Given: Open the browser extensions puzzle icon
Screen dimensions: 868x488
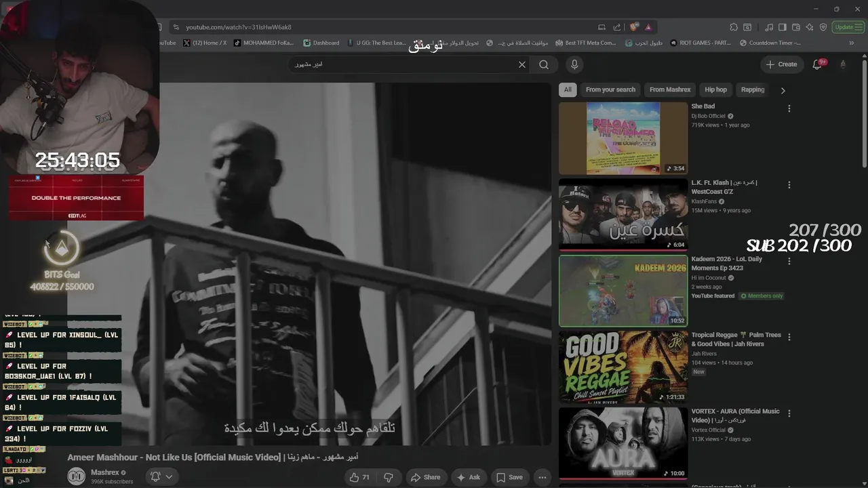Looking at the screenshot, I should point(734,27).
